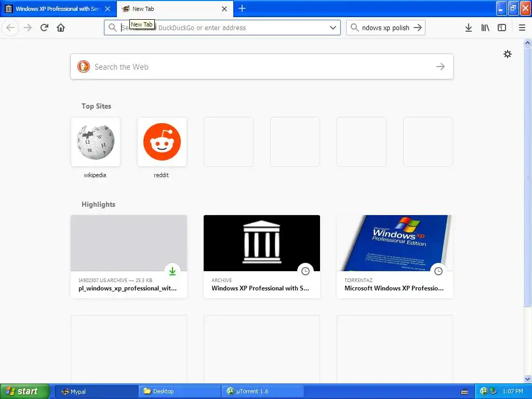Select the New Tab tab
Image resolution: width=532 pixels, height=399 pixels.
click(x=175, y=9)
